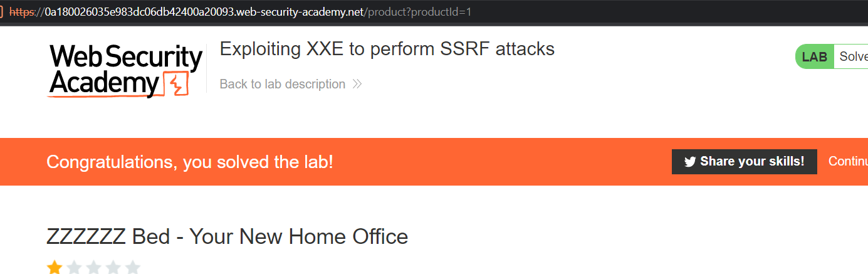Viewport: 868px width, 274px height.
Task: Select the fifth rating star
Action: (x=133, y=268)
